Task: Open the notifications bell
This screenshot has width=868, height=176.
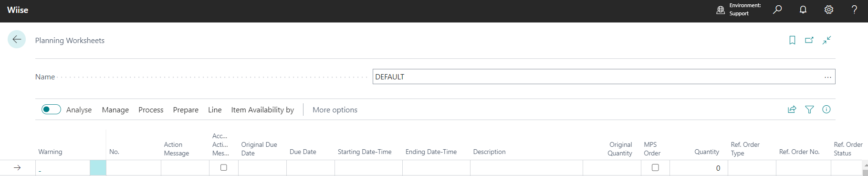Action: click(x=803, y=10)
